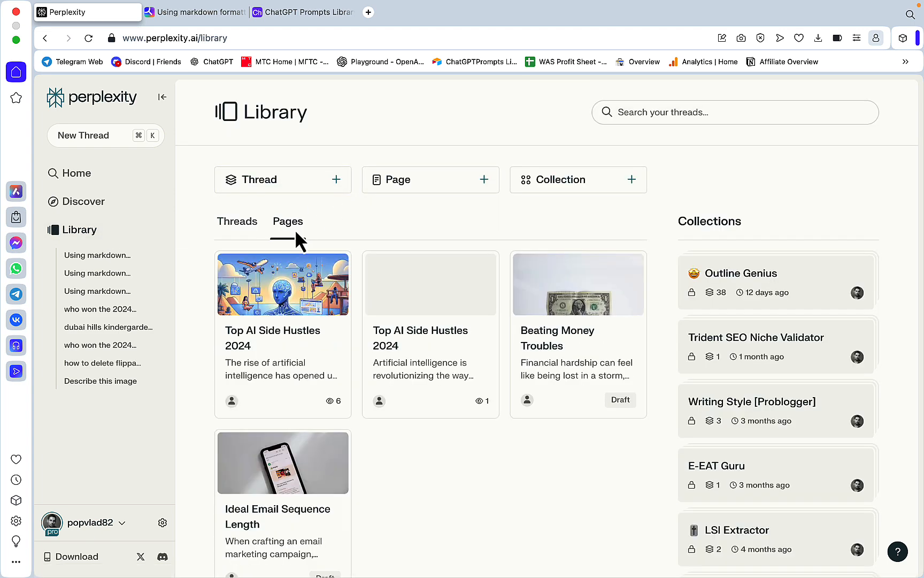Open the help question mark button
924x578 pixels.
pyautogui.click(x=898, y=552)
